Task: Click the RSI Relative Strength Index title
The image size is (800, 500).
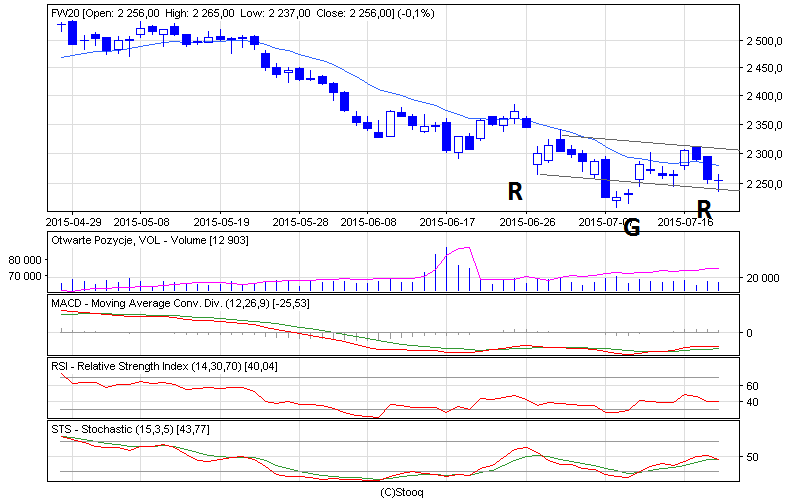Action: click(164, 366)
